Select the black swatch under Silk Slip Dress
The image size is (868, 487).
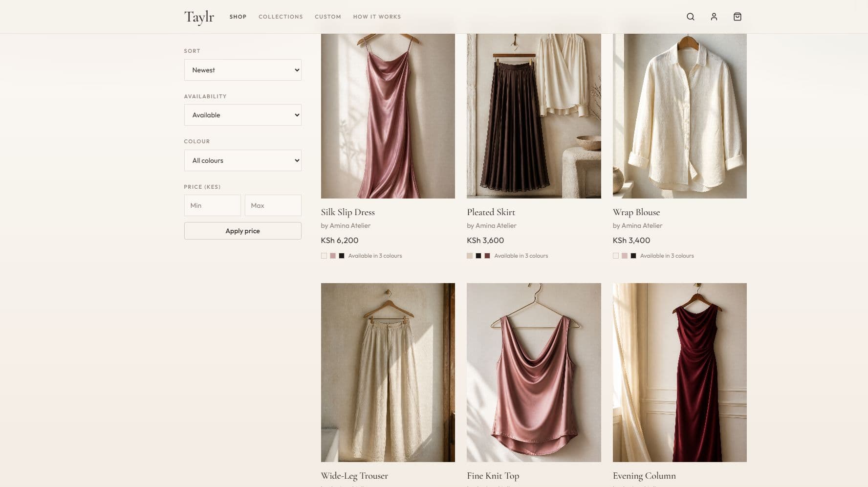tap(342, 256)
